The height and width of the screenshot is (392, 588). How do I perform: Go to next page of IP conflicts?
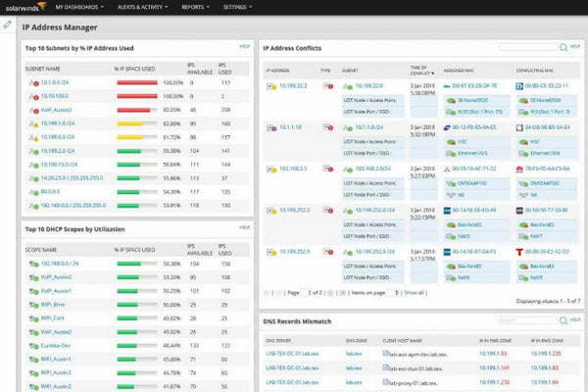click(x=330, y=293)
